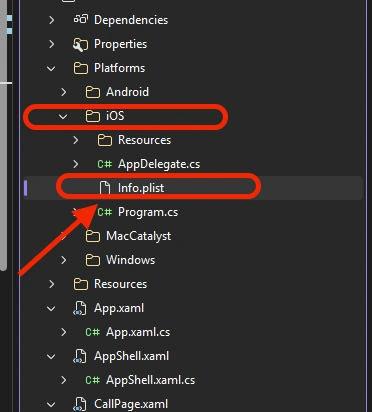
Task: Collapse the App.xaml arrow
Action: [51, 309]
